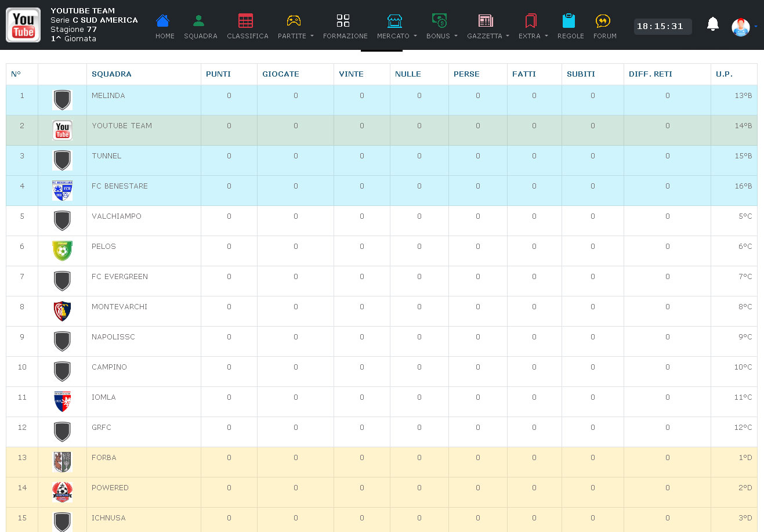
Task: Open Regole clipboard icon
Action: [x=569, y=21]
